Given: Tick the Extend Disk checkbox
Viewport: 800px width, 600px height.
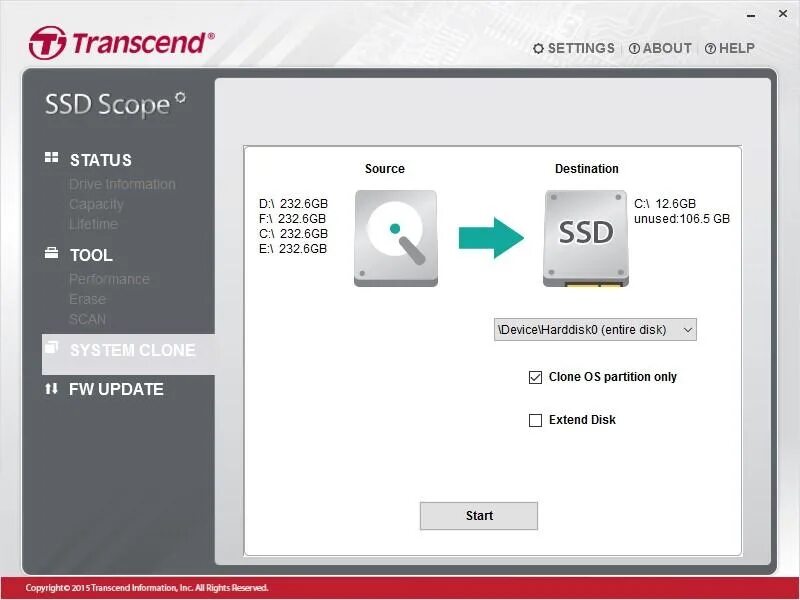Looking at the screenshot, I should pos(535,420).
